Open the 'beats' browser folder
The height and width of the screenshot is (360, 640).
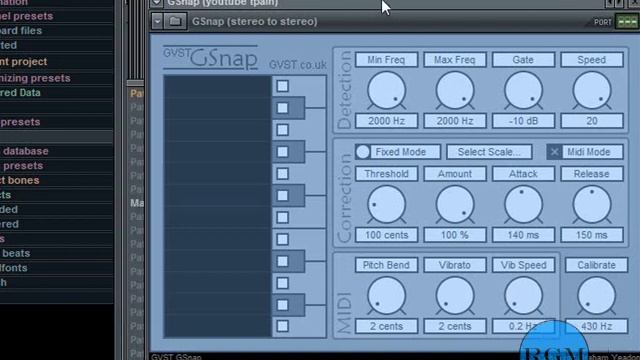[56, 253]
